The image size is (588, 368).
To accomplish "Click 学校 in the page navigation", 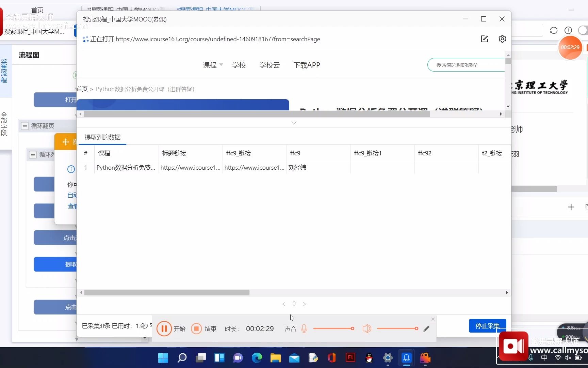I will pyautogui.click(x=239, y=65).
